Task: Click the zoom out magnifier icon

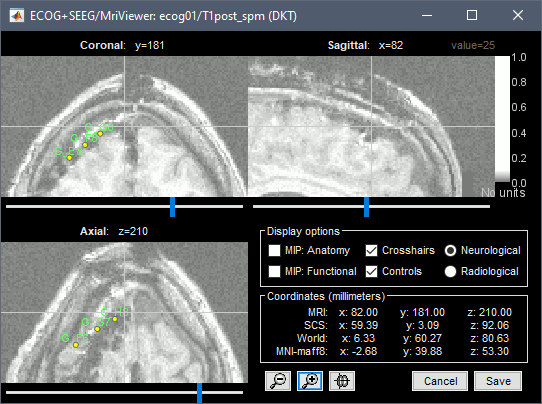Action: (278, 381)
